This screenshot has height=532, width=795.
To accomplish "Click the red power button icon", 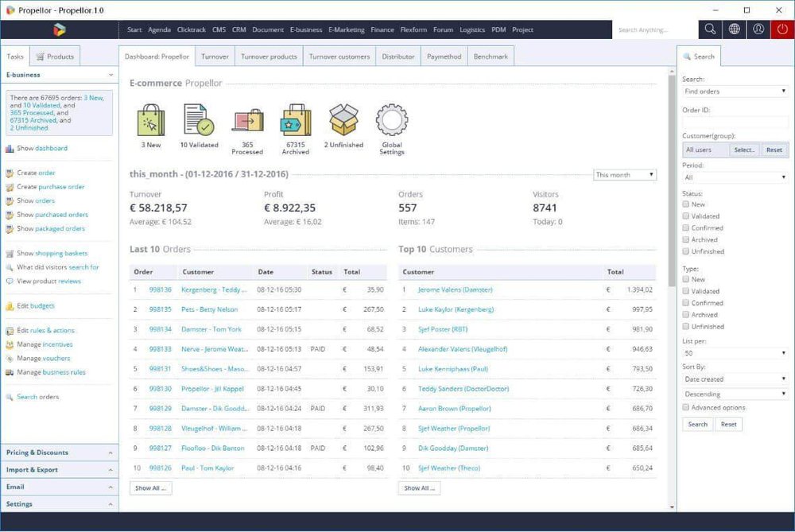I will point(782,29).
